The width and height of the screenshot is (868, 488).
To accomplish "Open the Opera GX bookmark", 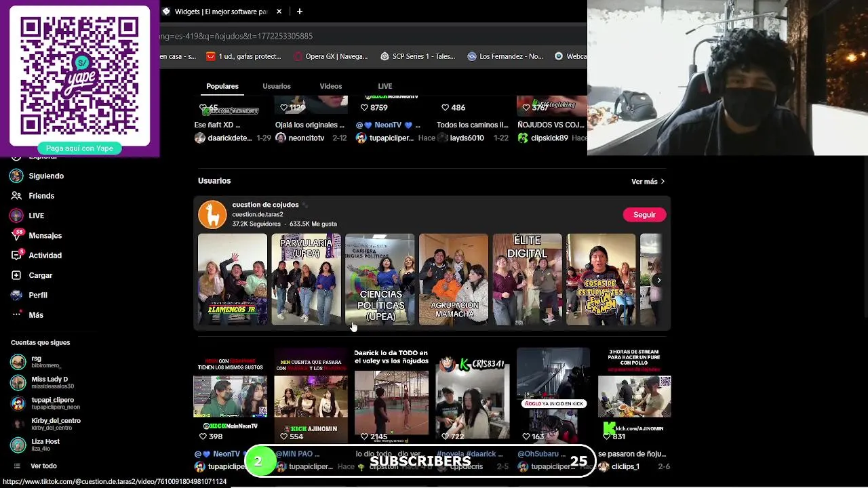I will (x=331, y=56).
